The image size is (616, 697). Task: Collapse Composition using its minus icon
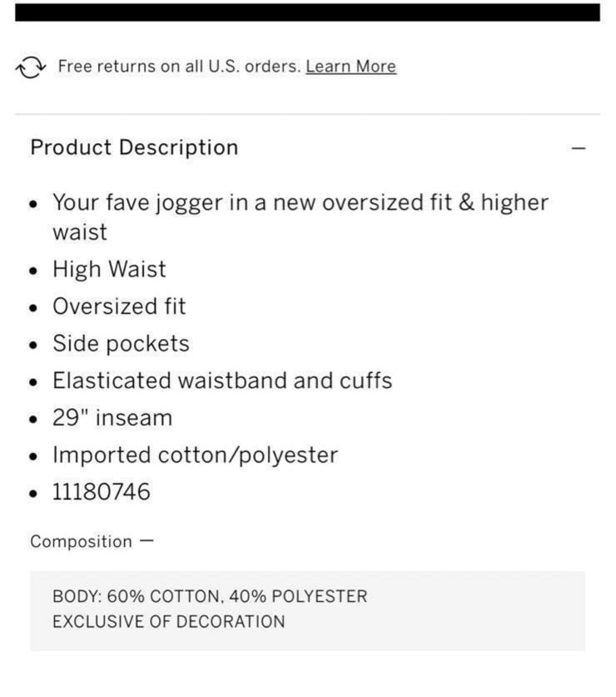147,540
